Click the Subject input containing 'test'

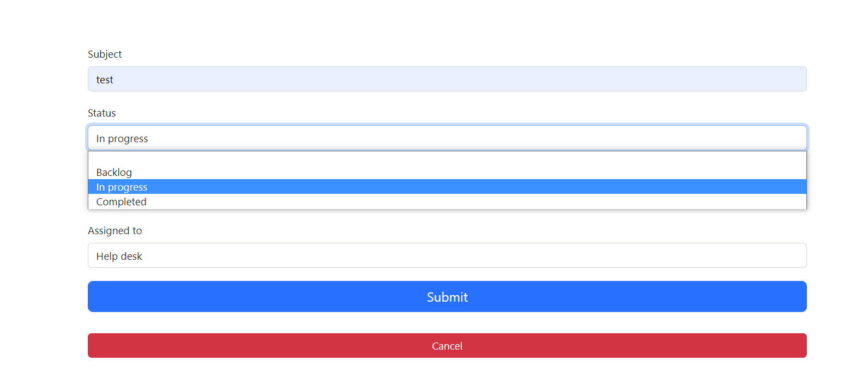click(447, 79)
